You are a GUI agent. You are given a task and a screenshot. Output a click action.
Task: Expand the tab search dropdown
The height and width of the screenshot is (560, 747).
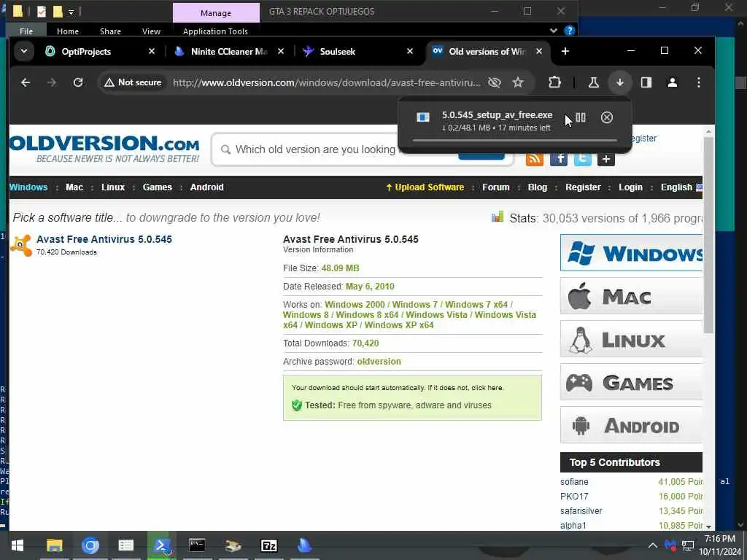(x=24, y=51)
